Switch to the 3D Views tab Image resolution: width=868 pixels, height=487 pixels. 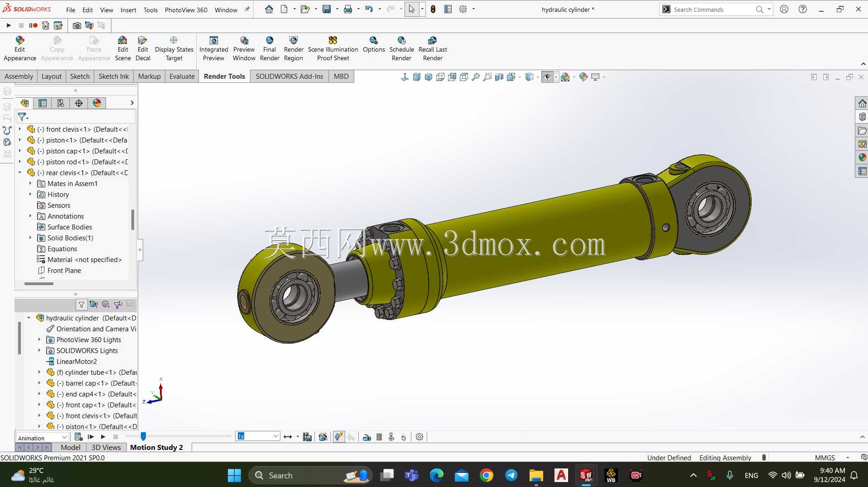pos(106,447)
